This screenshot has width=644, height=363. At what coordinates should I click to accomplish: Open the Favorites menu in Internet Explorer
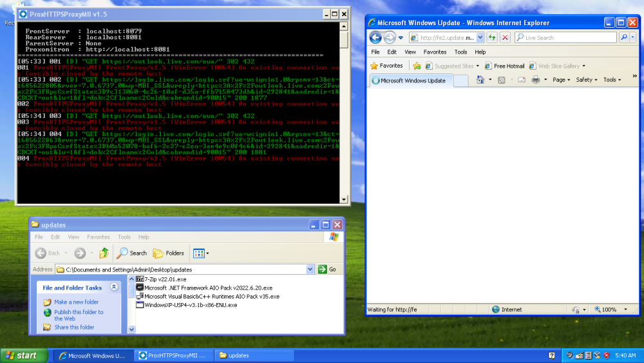[x=435, y=52]
